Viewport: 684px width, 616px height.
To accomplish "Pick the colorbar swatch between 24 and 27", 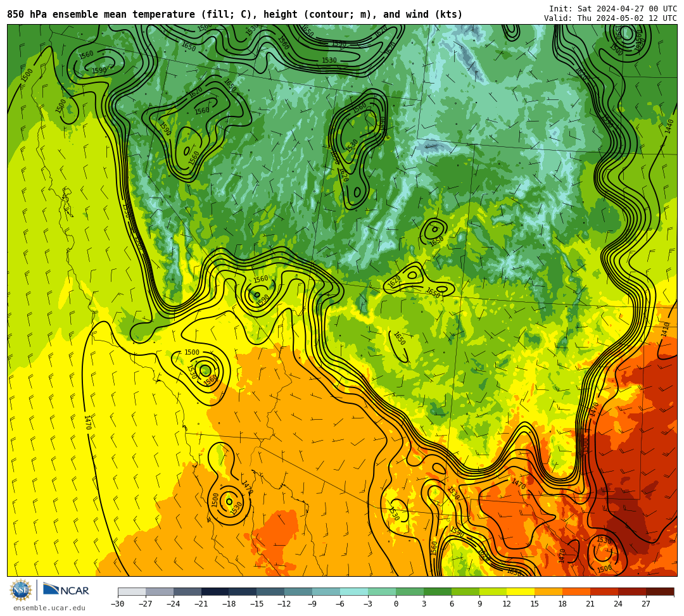I will pyautogui.click(x=633, y=591).
